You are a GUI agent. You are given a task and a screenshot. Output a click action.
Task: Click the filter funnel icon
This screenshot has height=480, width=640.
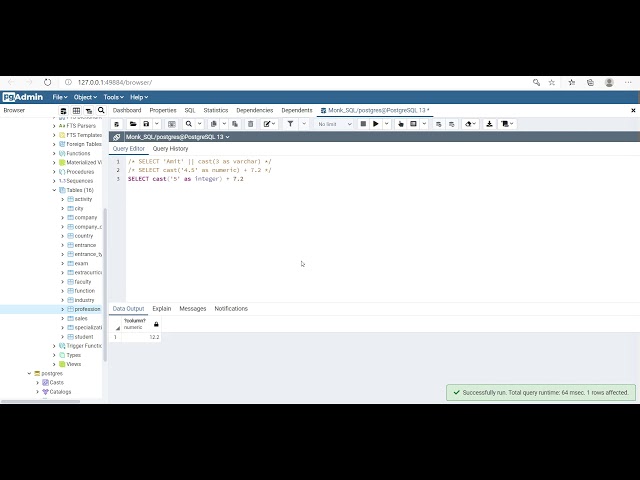[x=290, y=124]
